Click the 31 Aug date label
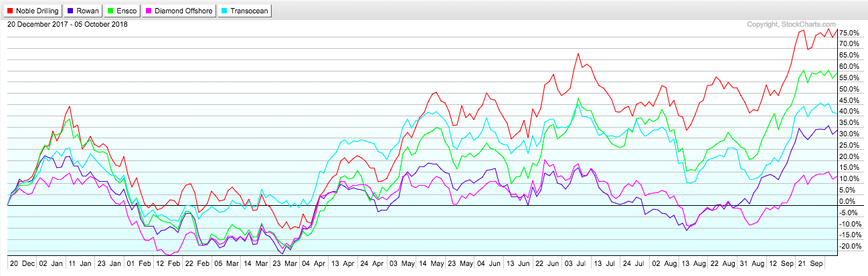The height and width of the screenshot is (276, 868). [751, 264]
